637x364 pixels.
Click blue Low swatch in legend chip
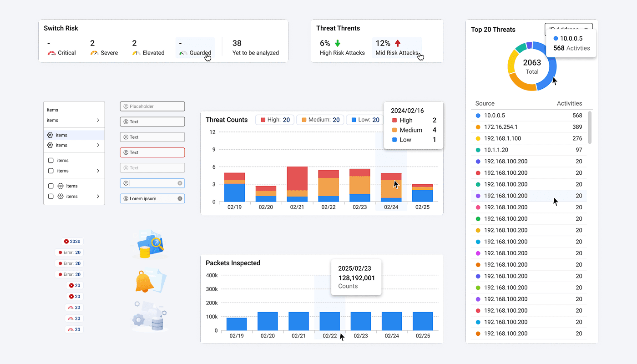click(x=353, y=120)
